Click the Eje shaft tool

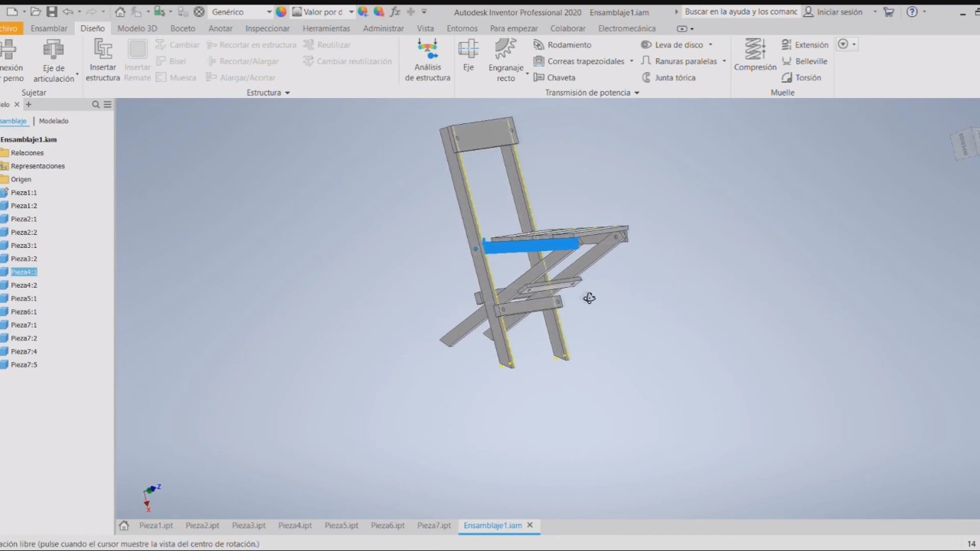pos(468,55)
